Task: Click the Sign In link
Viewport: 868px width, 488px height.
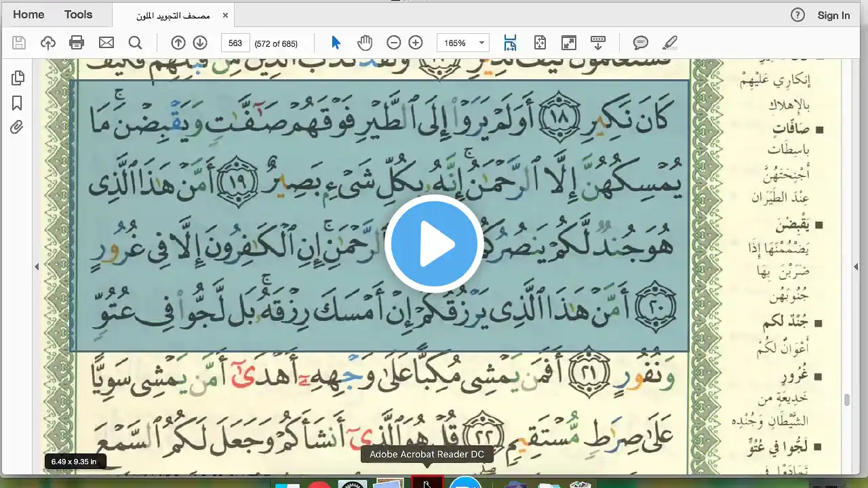Action: tap(833, 15)
